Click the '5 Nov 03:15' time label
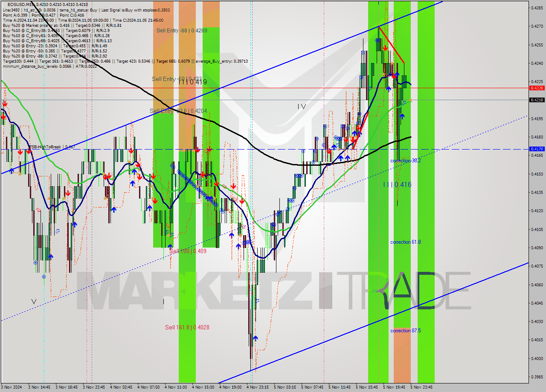Viewport: 546px width, 392px height. (x=285, y=387)
